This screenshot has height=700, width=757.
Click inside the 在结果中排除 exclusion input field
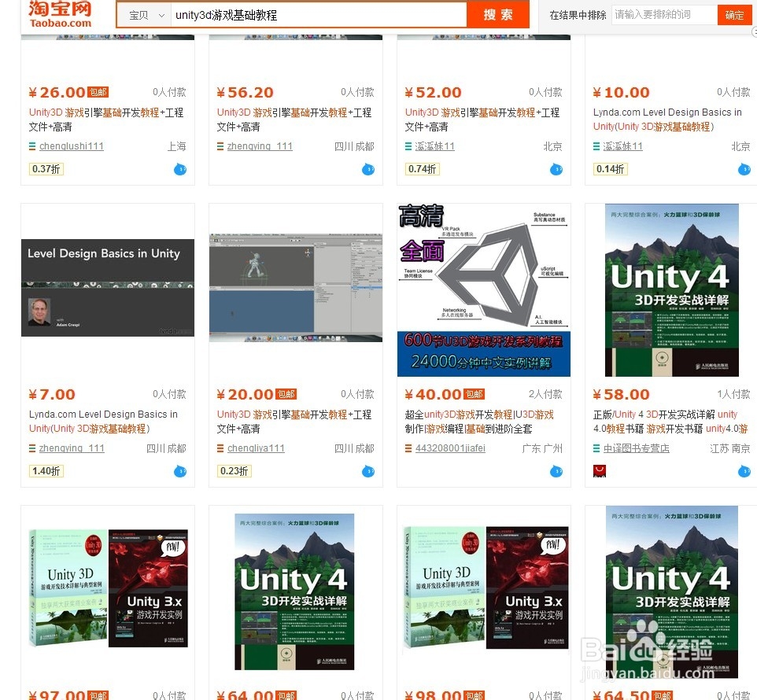[663, 14]
